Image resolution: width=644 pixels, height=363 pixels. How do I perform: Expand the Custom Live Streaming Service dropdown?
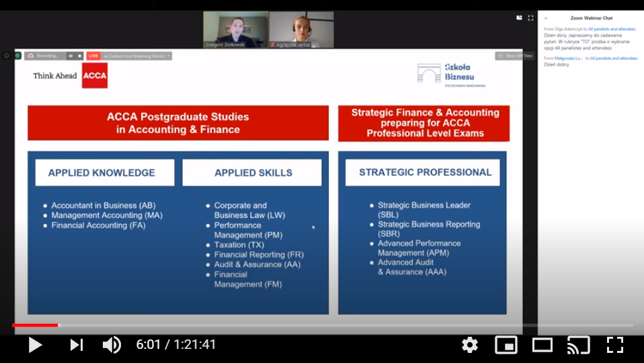click(x=169, y=56)
